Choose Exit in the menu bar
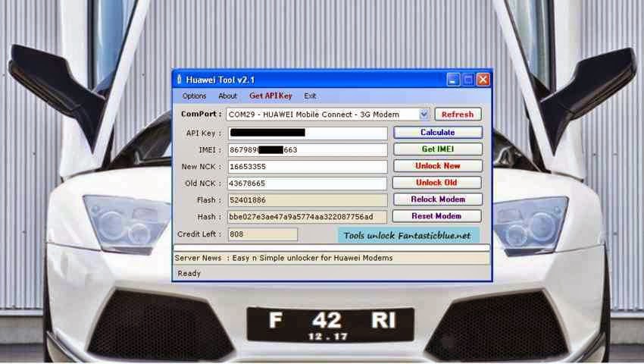The image size is (644, 364). click(310, 96)
